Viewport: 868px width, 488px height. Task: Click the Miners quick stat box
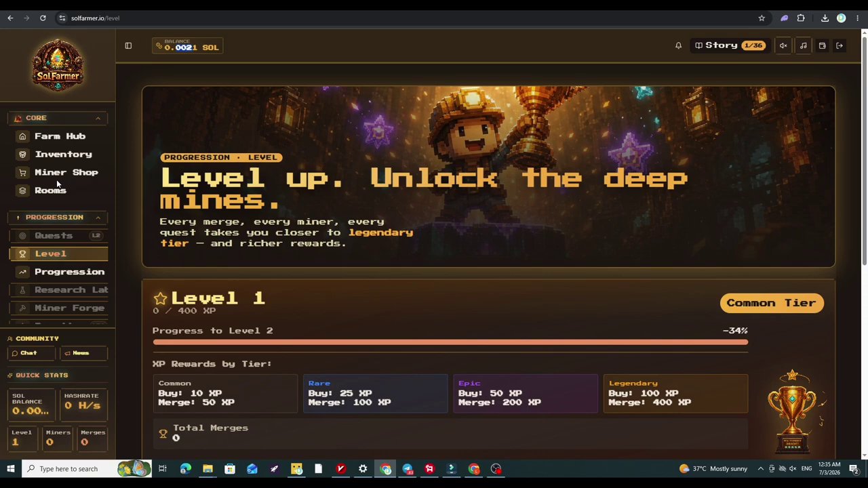pos(58,438)
